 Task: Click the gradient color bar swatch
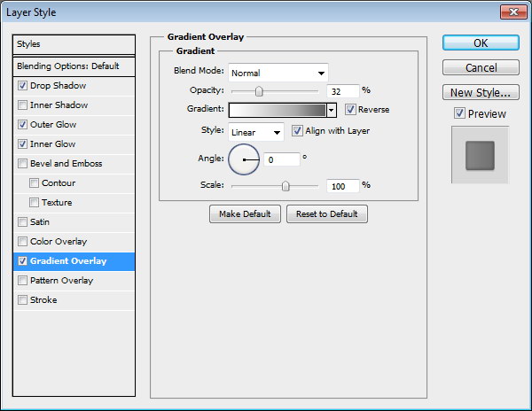pyautogui.click(x=277, y=110)
